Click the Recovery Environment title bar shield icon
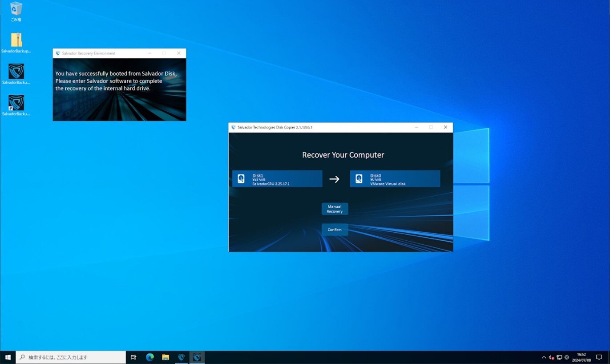Screen dimensions: 610x364 (58, 53)
